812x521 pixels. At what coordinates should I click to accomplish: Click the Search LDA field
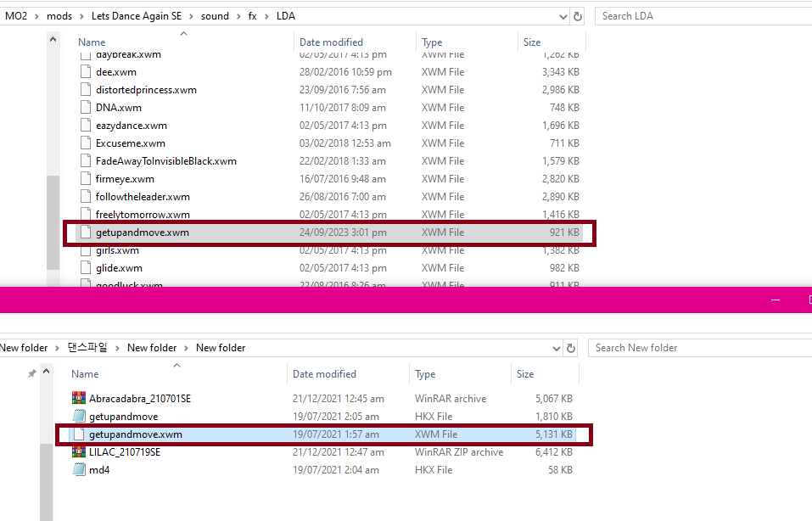tap(704, 16)
